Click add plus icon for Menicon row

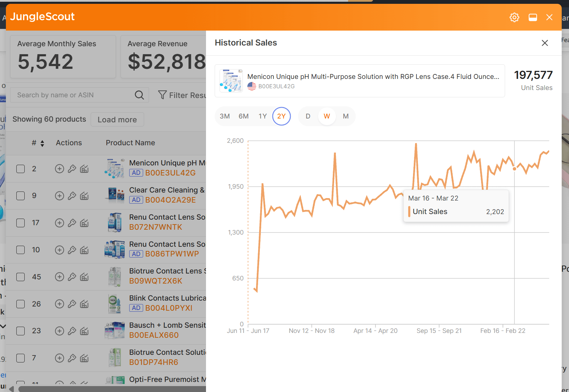pyautogui.click(x=59, y=169)
